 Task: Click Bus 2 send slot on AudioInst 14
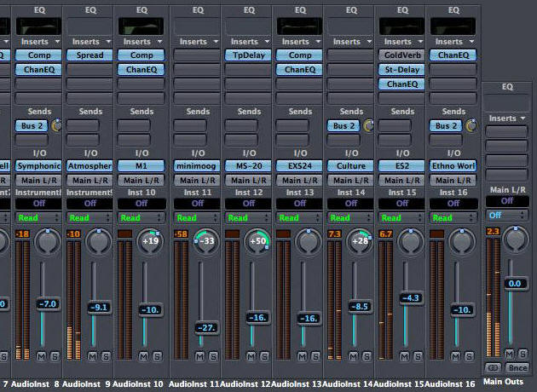[344, 125]
